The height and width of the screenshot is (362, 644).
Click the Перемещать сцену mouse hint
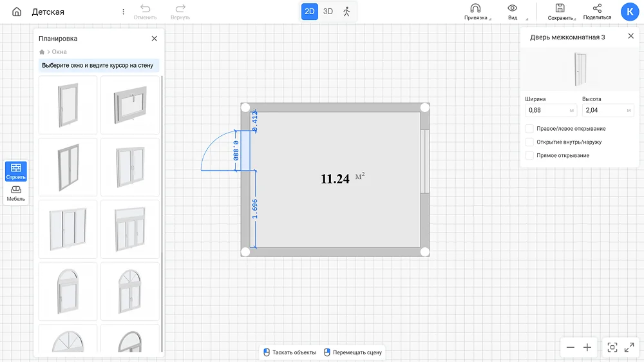coord(353,352)
